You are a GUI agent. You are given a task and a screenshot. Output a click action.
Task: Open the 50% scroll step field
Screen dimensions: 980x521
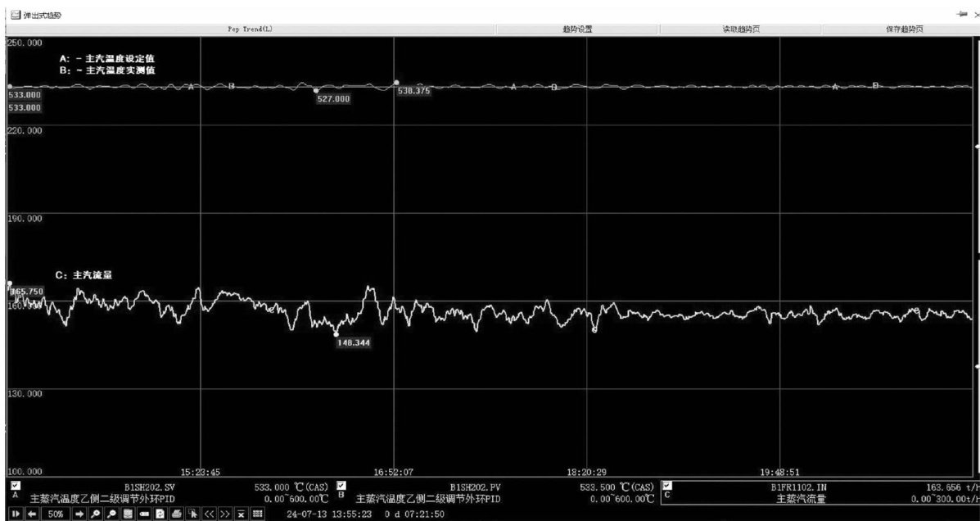pyautogui.click(x=56, y=514)
